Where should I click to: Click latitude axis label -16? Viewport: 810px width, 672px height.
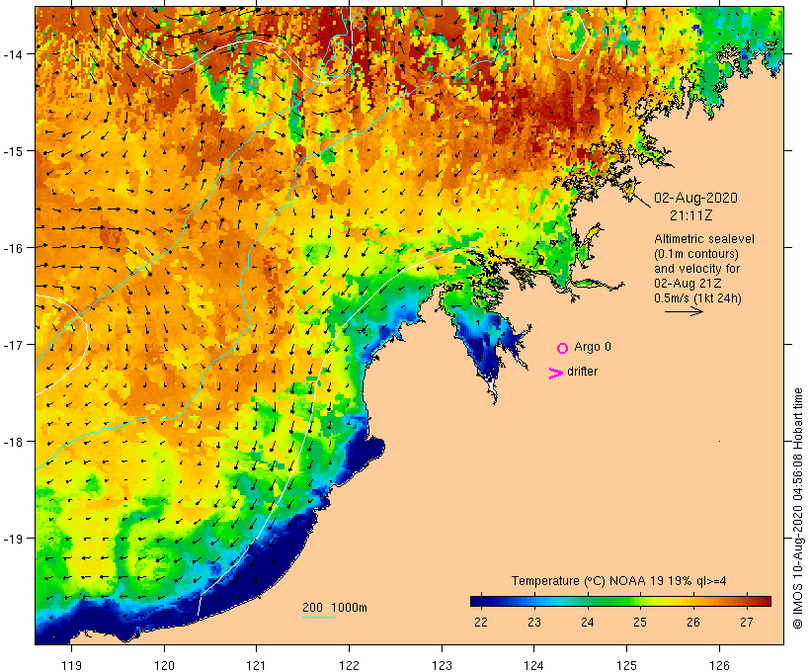13,248
